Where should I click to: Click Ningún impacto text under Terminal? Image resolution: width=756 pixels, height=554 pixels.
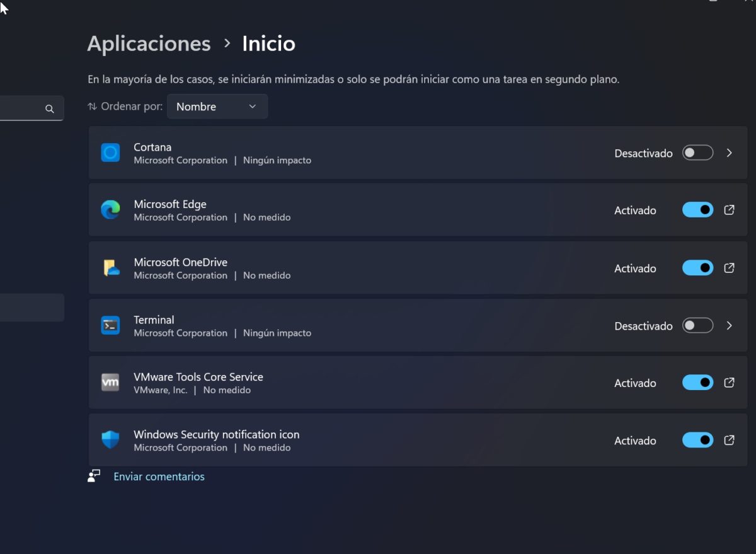[277, 333]
